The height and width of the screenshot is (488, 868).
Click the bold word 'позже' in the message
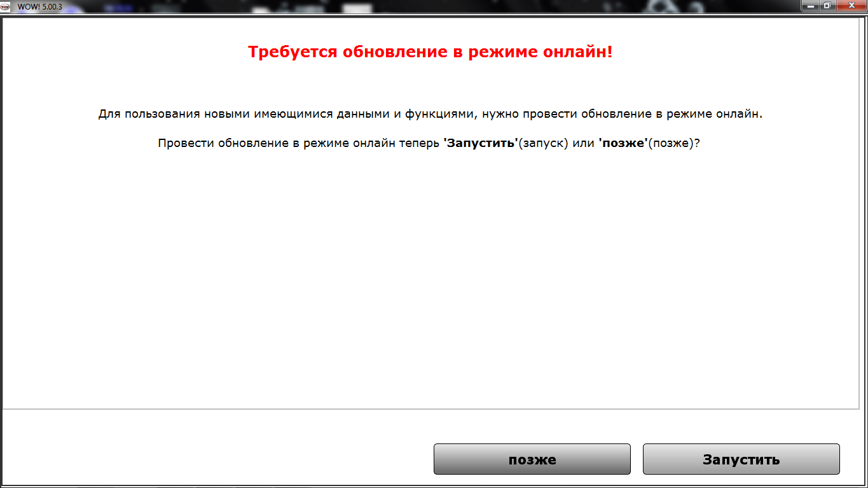pyautogui.click(x=623, y=143)
